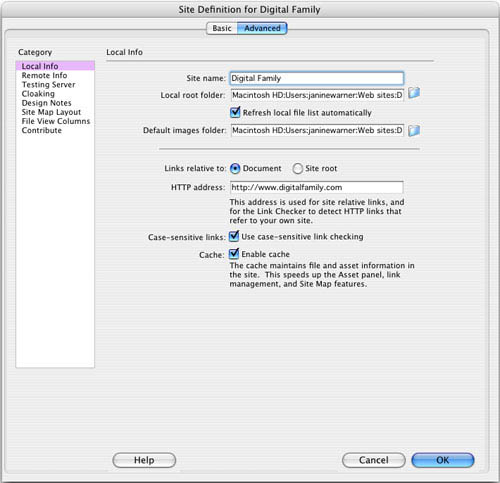This screenshot has width=500, height=483.
Task: Select Site Map Layout category
Action: pyautogui.click(x=51, y=112)
